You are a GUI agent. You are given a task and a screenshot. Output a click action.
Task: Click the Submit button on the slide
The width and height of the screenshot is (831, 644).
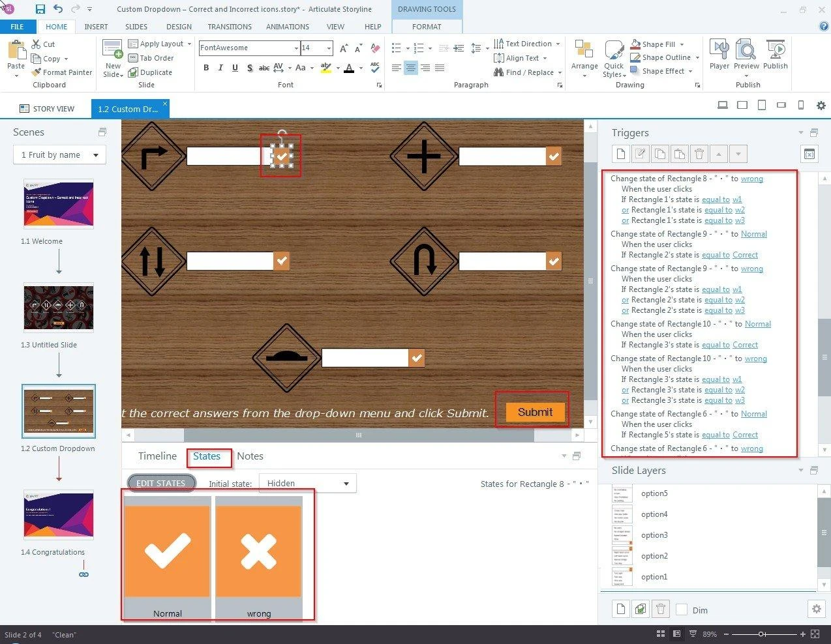535,412
